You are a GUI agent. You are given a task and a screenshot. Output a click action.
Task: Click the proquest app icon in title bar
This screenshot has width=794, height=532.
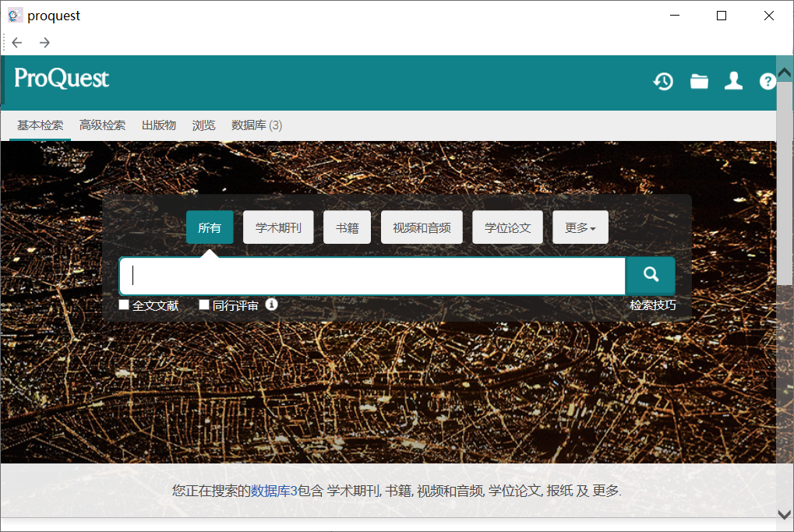(15, 16)
